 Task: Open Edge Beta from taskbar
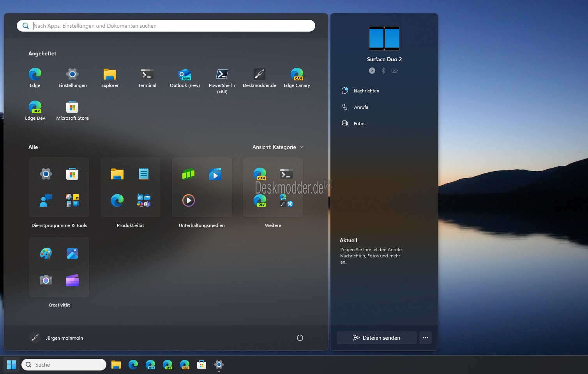150,365
